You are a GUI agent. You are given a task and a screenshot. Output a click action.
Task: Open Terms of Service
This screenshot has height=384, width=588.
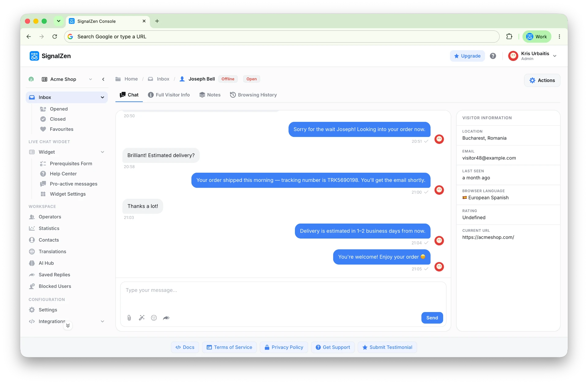[229, 347]
